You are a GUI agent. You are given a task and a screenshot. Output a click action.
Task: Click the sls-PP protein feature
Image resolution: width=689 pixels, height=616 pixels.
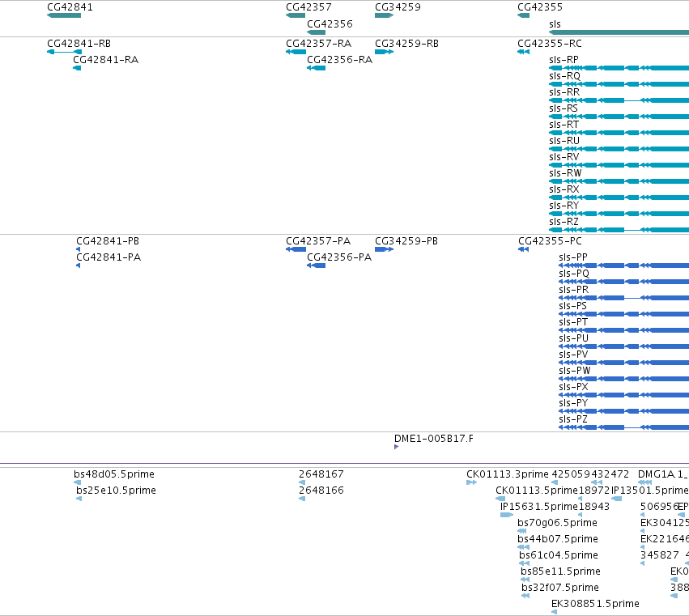624,266
